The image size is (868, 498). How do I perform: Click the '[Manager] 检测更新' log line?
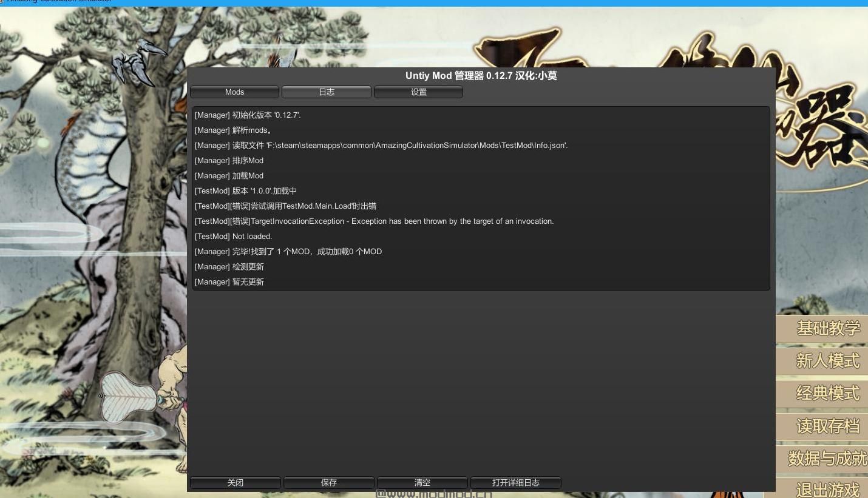point(229,267)
